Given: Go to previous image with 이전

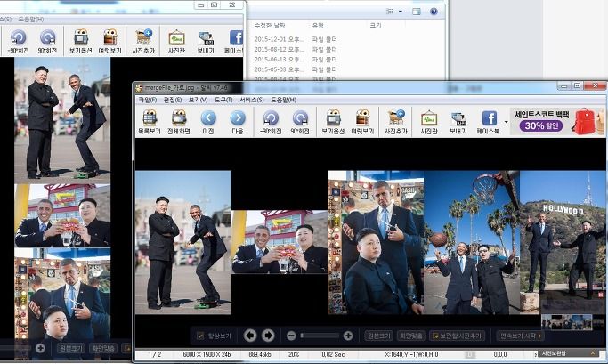Looking at the screenshot, I should (x=208, y=122).
